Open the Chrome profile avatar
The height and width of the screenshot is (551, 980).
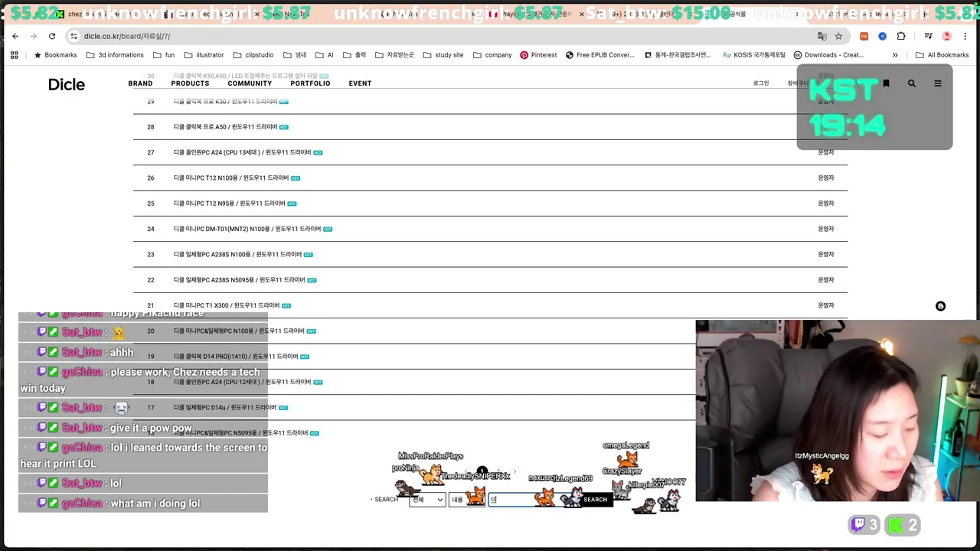tap(947, 36)
